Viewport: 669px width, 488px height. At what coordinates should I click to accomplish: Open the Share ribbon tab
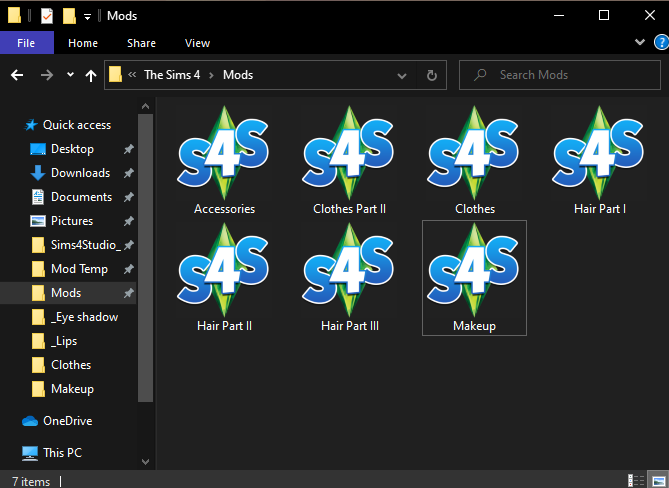(x=141, y=43)
